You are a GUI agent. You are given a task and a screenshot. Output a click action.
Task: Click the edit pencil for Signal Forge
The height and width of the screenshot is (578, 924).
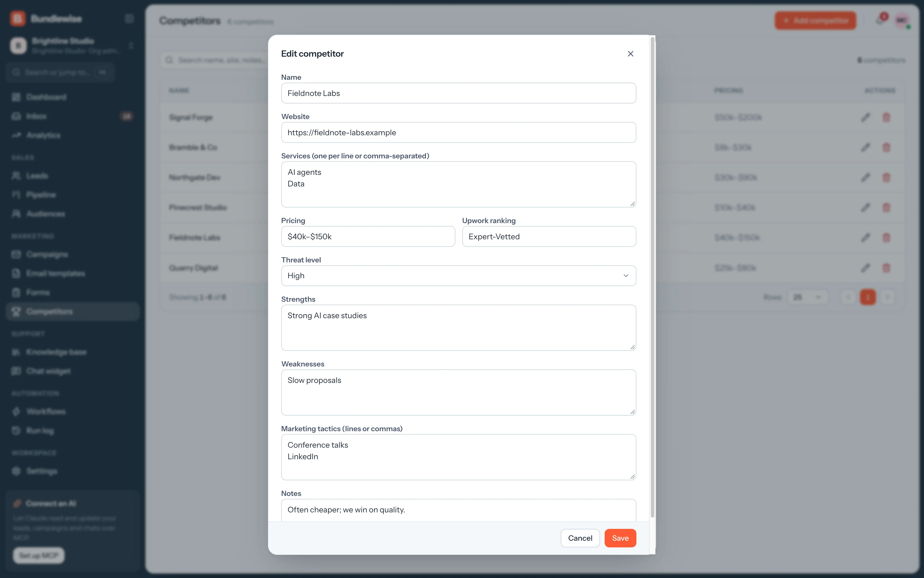[866, 117]
